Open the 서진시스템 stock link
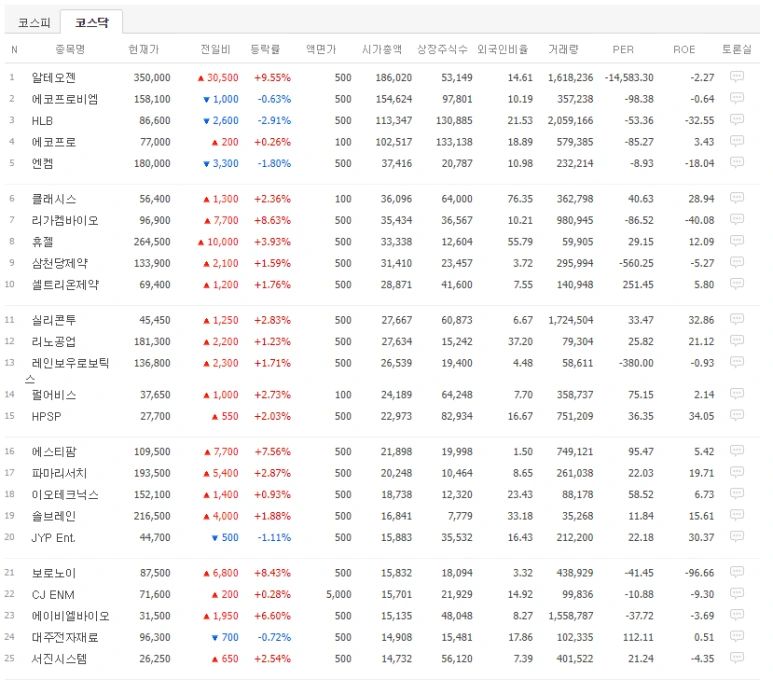This screenshot has width=773, height=680. (59, 659)
